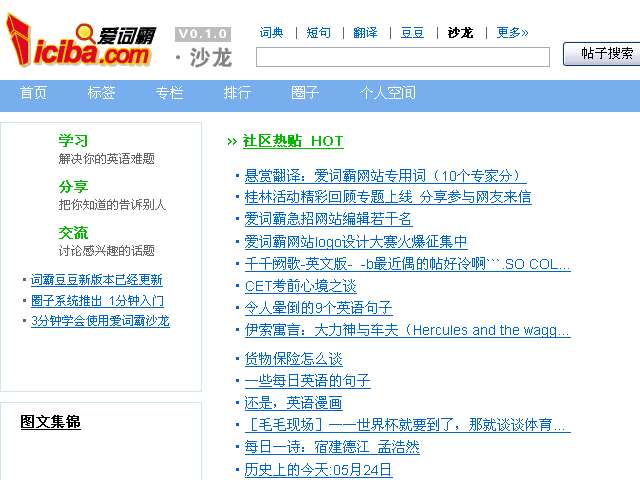640x480 pixels.
Task: Open post 货物保险怎么谈
Action: (x=293, y=359)
